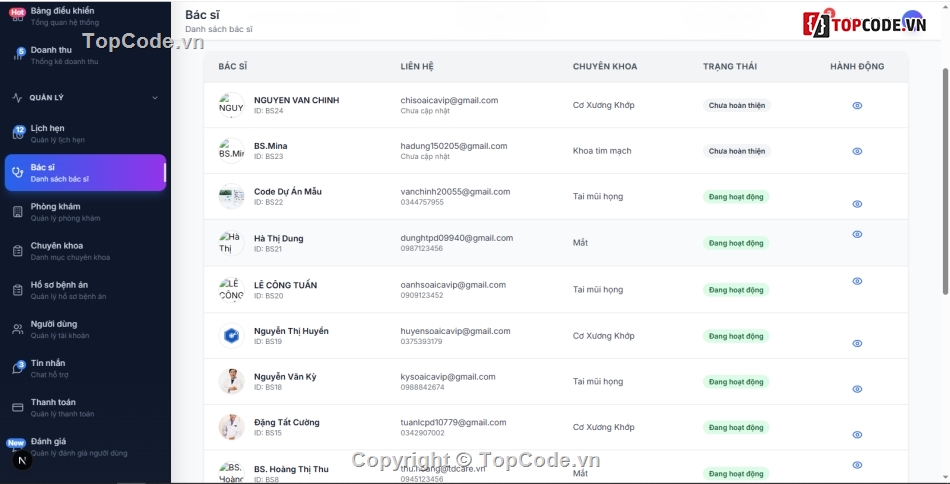Open the Tin nhắn chat icon
This screenshot has height=484, width=950.
17,368
